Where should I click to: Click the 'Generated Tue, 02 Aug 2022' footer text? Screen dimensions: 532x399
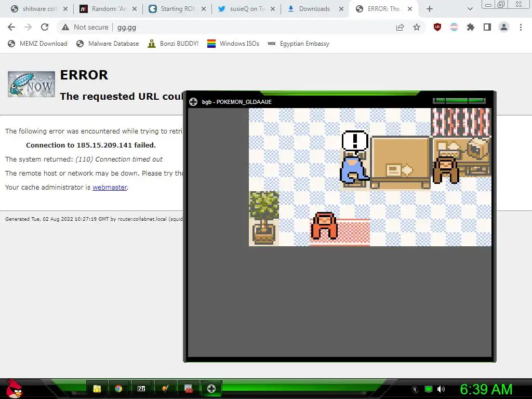pos(95,219)
